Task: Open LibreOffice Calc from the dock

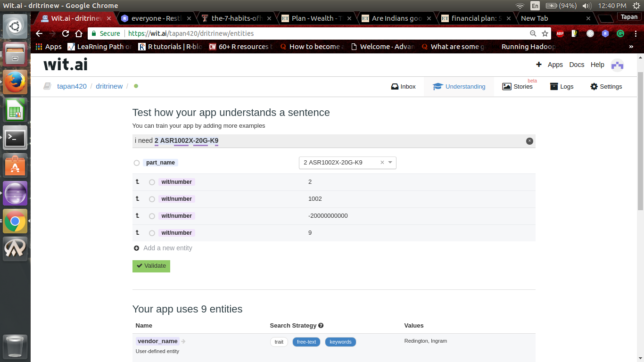Action: [15, 110]
